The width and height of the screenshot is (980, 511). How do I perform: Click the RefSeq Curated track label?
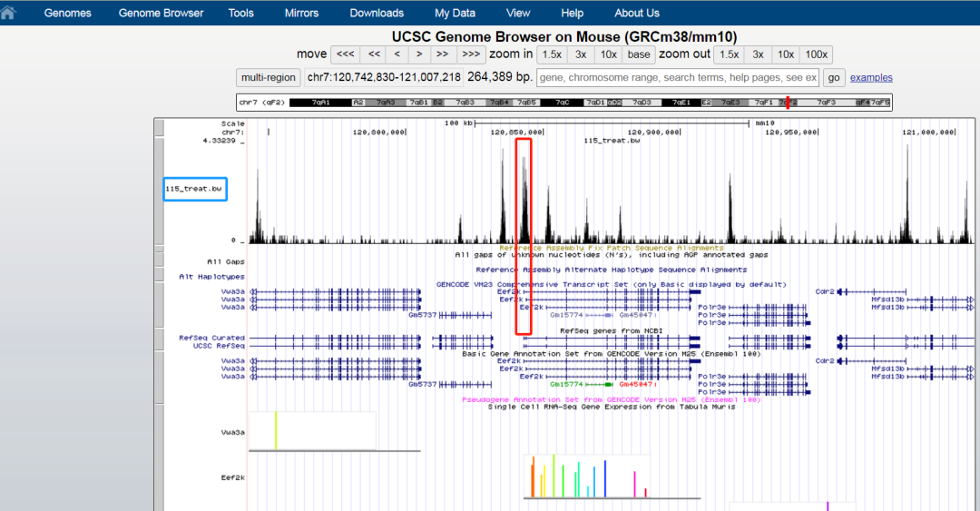[211, 338]
